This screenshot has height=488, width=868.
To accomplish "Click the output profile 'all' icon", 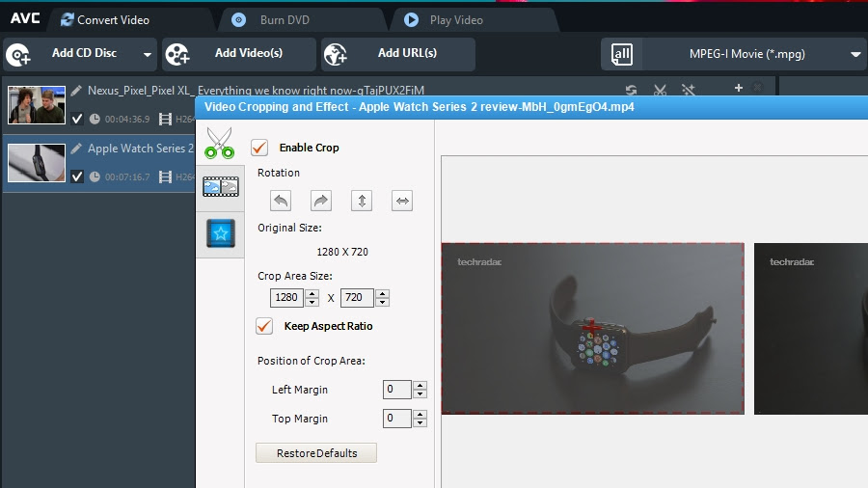I will [x=622, y=54].
